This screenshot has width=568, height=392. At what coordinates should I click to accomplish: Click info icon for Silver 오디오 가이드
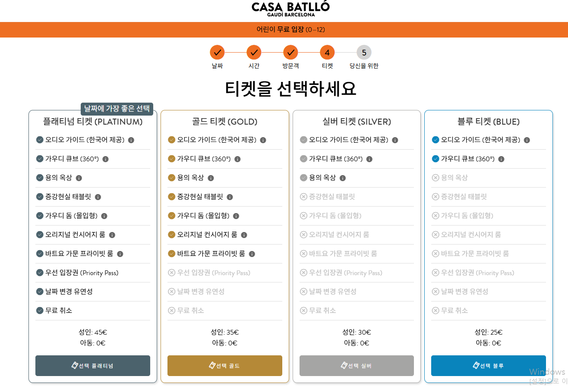(x=395, y=140)
